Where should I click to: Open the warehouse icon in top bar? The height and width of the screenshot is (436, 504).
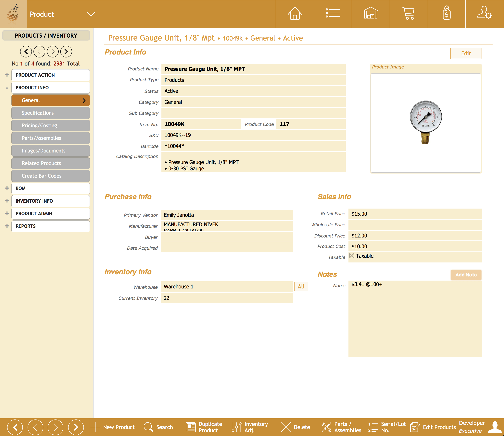(x=371, y=13)
